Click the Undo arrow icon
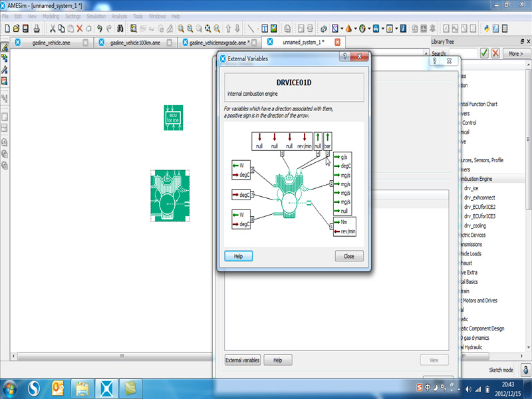 99,29
